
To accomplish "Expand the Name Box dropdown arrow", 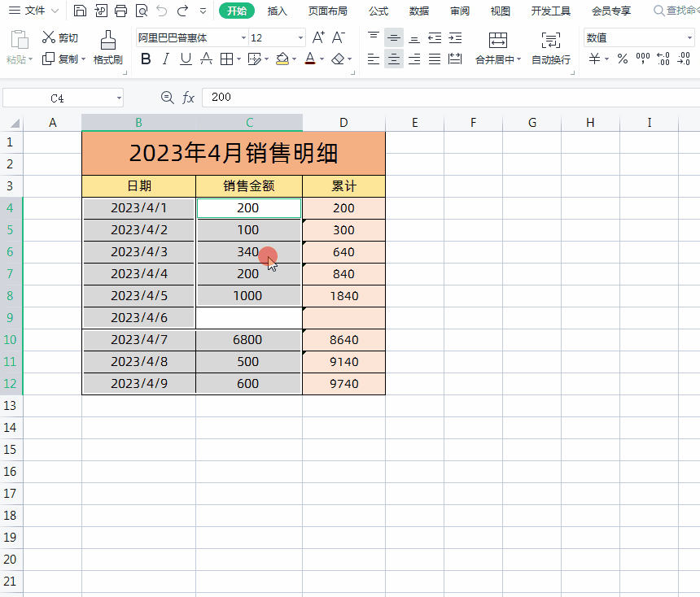I will coord(119,98).
